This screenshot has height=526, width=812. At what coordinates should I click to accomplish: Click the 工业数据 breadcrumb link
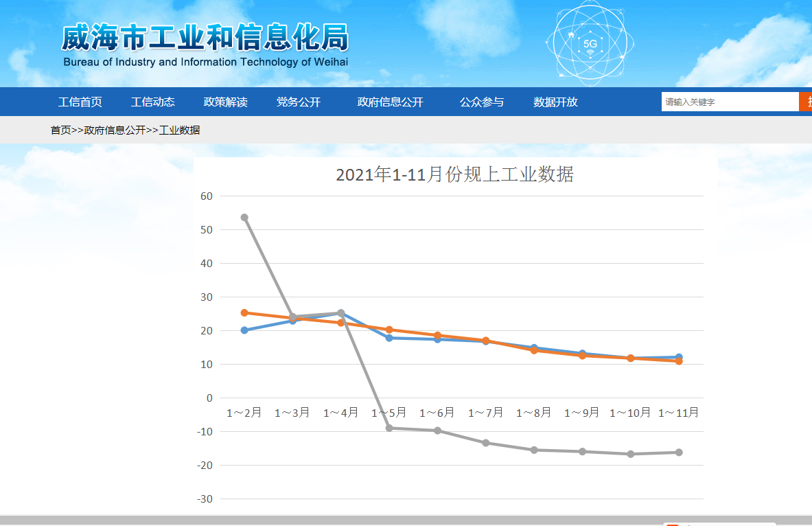pos(180,130)
